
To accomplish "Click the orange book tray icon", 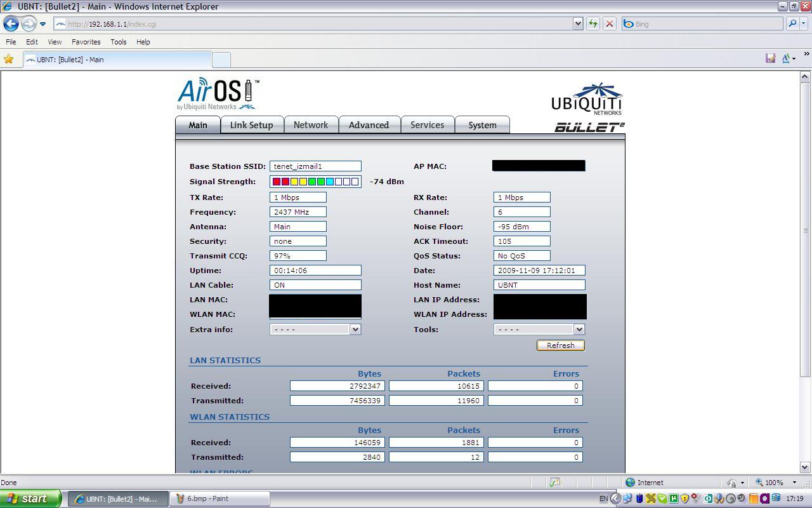I will [x=754, y=498].
